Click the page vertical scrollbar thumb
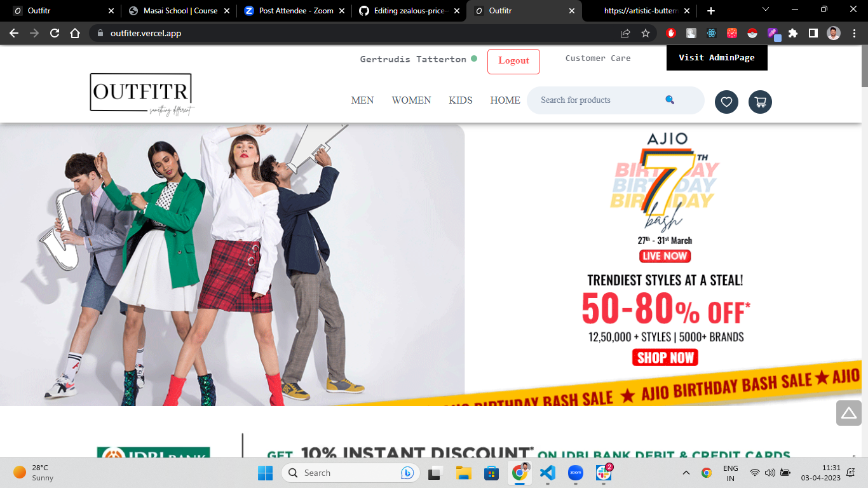Screen dimensions: 868x488 point(865,67)
